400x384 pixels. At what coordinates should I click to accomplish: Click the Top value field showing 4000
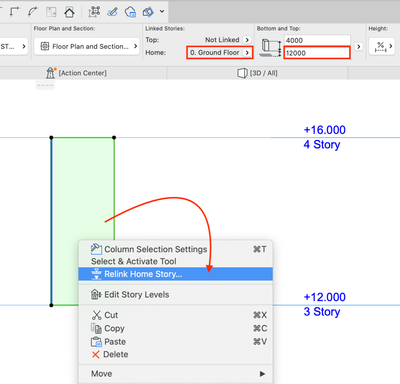pyautogui.click(x=317, y=40)
